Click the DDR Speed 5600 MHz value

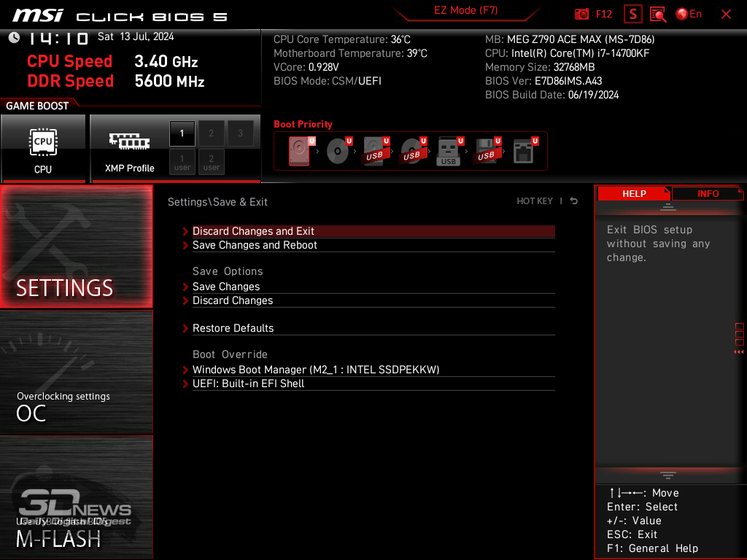pyautogui.click(x=169, y=81)
